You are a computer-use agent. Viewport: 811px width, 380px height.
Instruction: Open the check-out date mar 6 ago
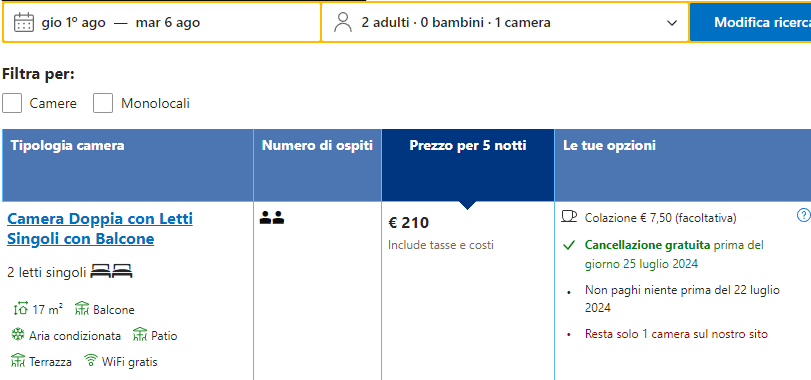click(168, 23)
